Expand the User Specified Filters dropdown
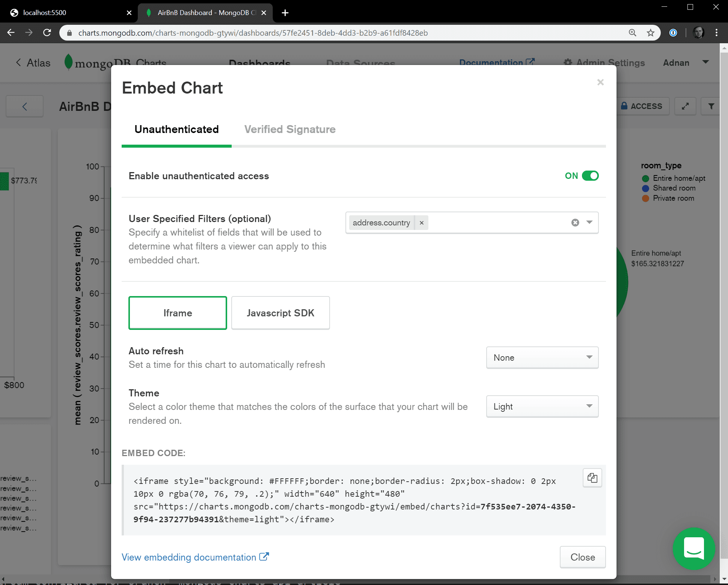 [x=588, y=222]
